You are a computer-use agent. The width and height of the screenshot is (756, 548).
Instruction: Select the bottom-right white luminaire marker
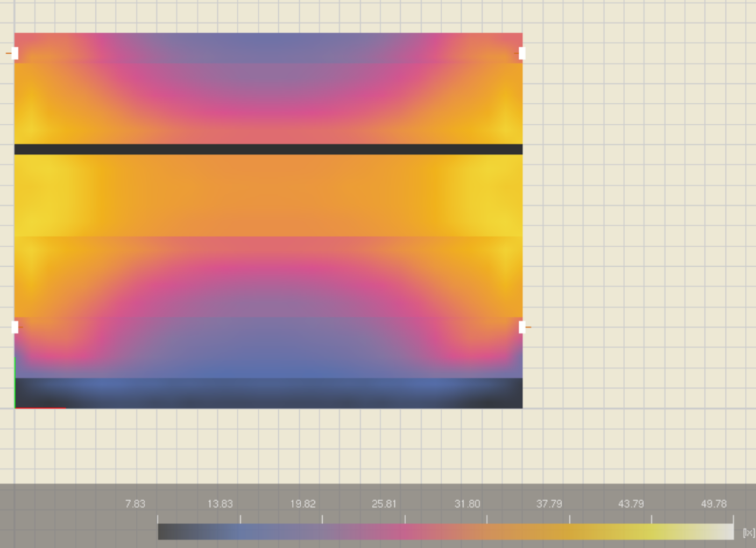[x=522, y=327]
